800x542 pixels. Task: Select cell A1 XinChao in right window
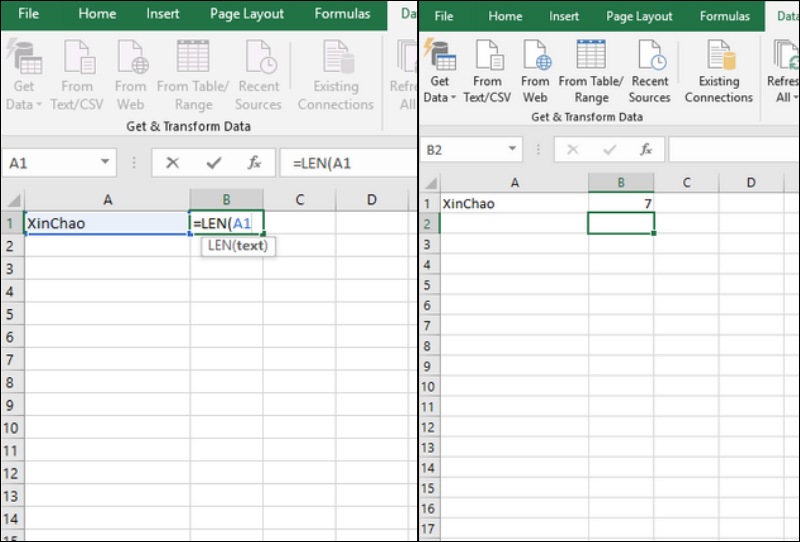pyautogui.click(x=514, y=203)
